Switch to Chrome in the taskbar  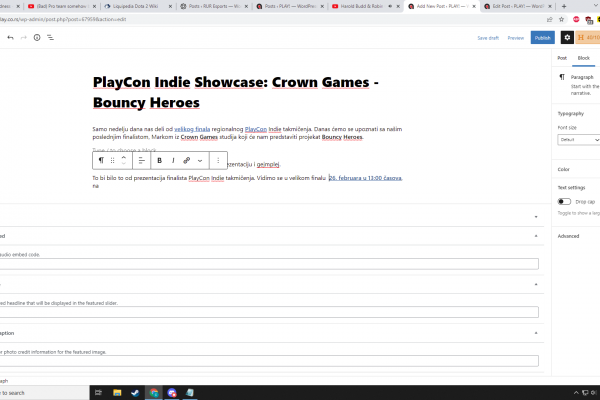(x=154, y=392)
